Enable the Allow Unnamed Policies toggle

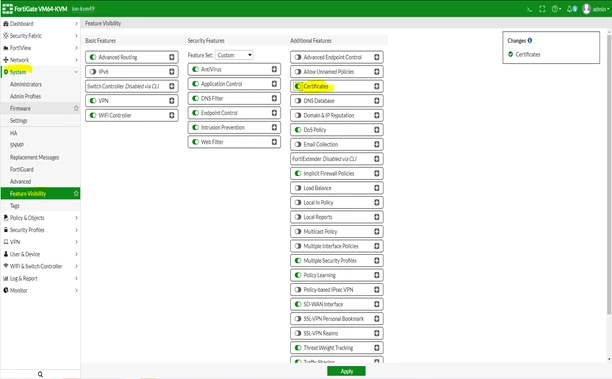(x=298, y=71)
